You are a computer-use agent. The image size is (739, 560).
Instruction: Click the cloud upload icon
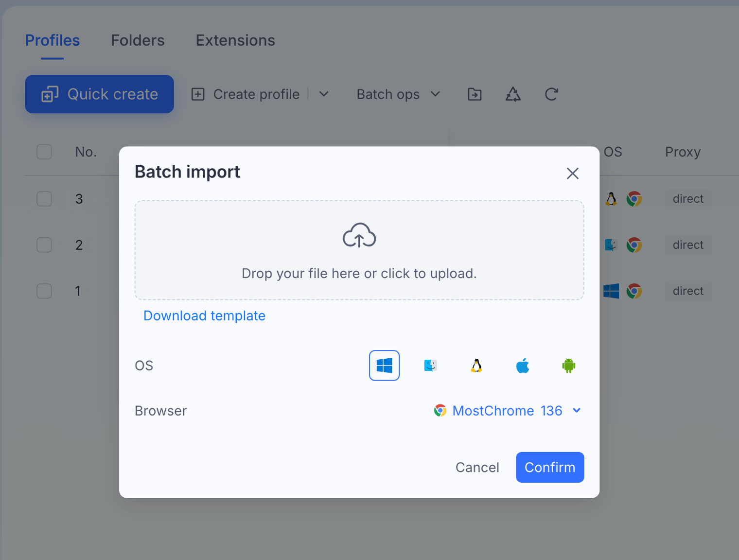[x=359, y=235]
